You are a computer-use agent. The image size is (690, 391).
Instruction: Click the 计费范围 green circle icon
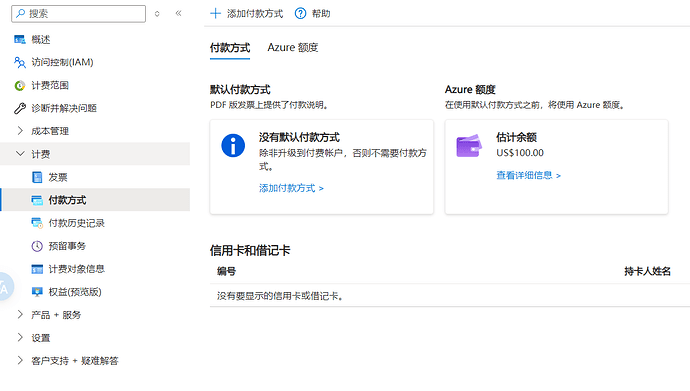point(20,85)
